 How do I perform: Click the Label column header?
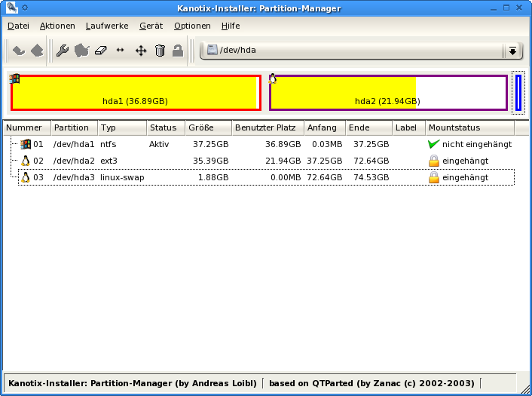click(409, 127)
